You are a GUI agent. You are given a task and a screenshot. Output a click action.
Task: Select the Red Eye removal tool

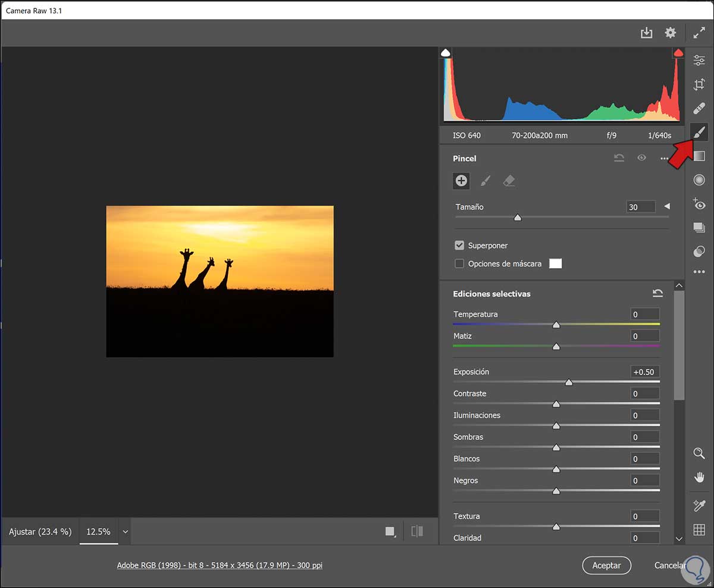[x=699, y=204]
